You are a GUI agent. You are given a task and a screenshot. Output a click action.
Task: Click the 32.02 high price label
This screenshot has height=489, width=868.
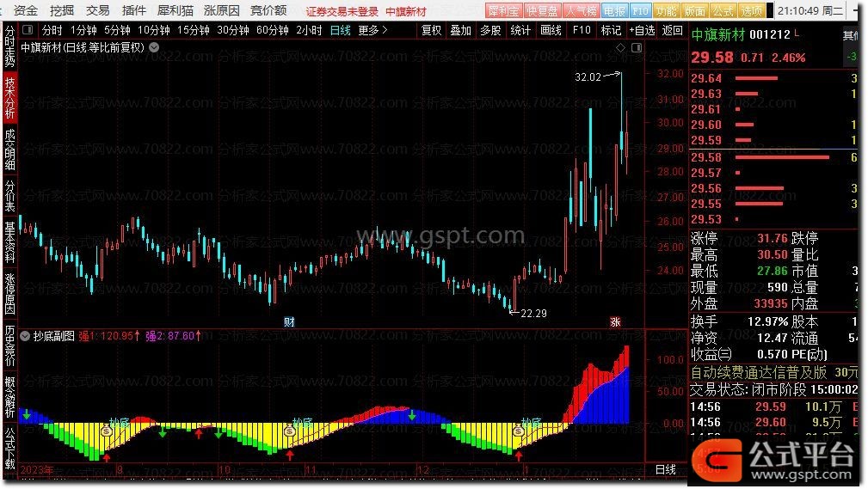(x=588, y=76)
